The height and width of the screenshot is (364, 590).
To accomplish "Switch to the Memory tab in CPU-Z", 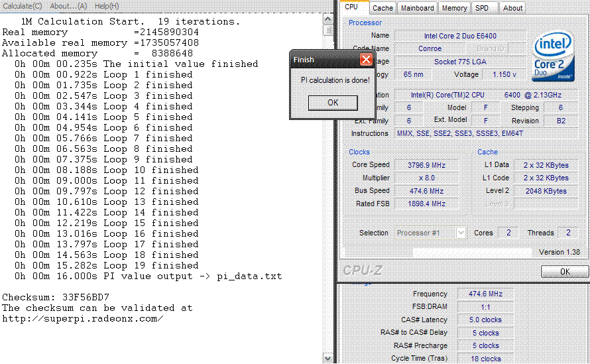I will 454,8.
